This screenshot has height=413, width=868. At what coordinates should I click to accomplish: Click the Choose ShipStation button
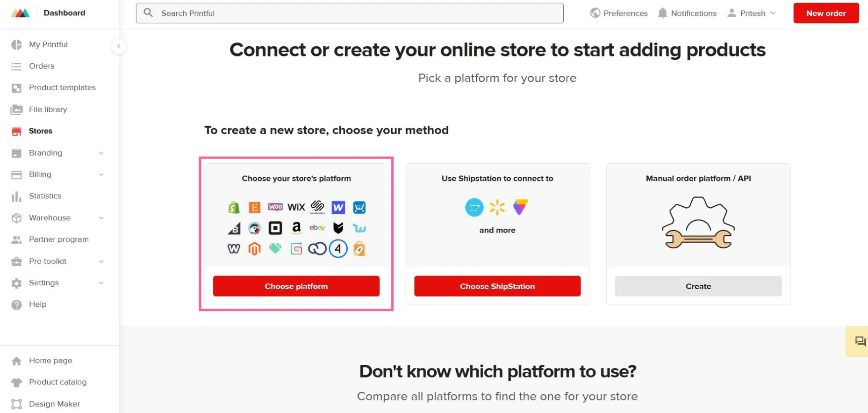(497, 286)
